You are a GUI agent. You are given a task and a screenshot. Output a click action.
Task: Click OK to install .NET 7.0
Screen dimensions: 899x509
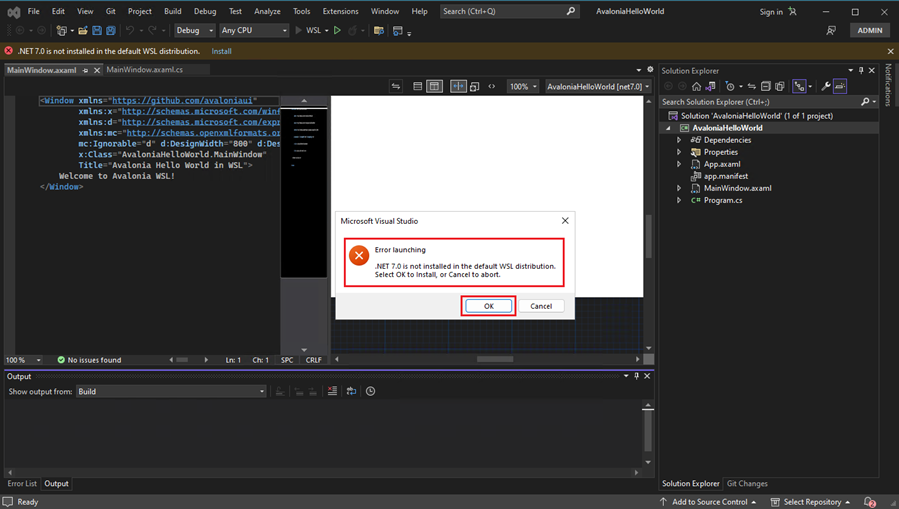click(x=488, y=306)
